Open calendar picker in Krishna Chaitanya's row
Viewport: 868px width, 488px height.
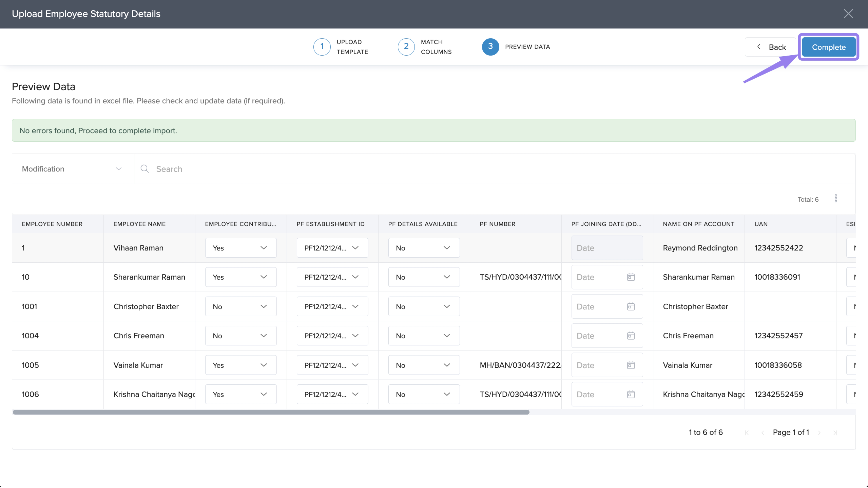coord(630,394)
